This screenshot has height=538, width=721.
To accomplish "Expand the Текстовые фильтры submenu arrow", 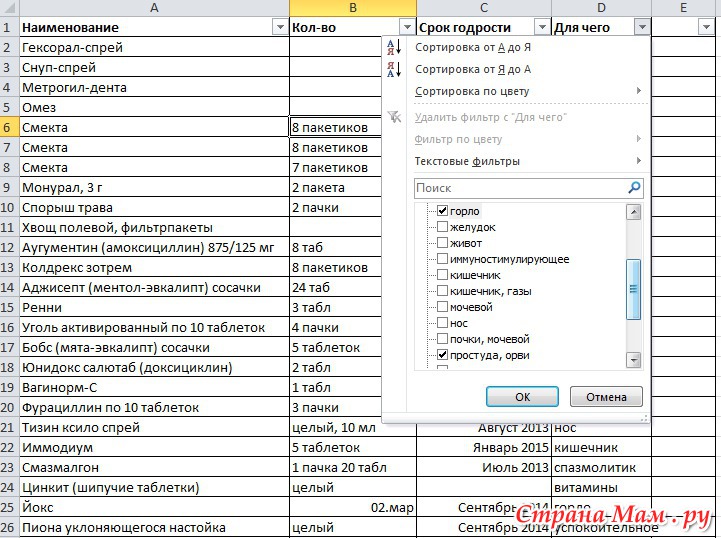I will point(638,160).
